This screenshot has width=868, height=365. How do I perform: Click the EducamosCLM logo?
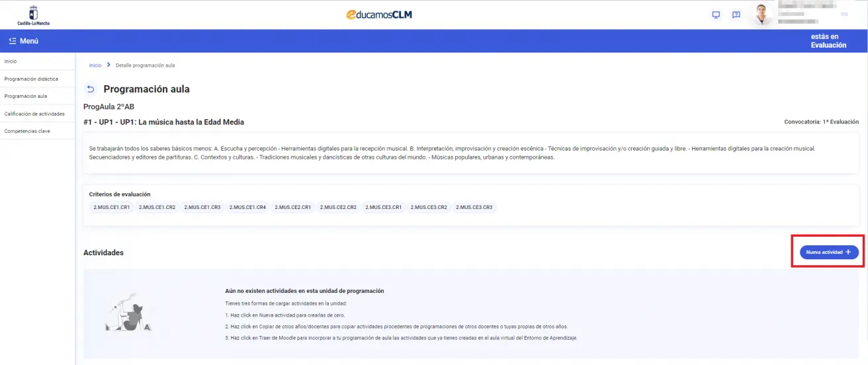click(379, 15)
